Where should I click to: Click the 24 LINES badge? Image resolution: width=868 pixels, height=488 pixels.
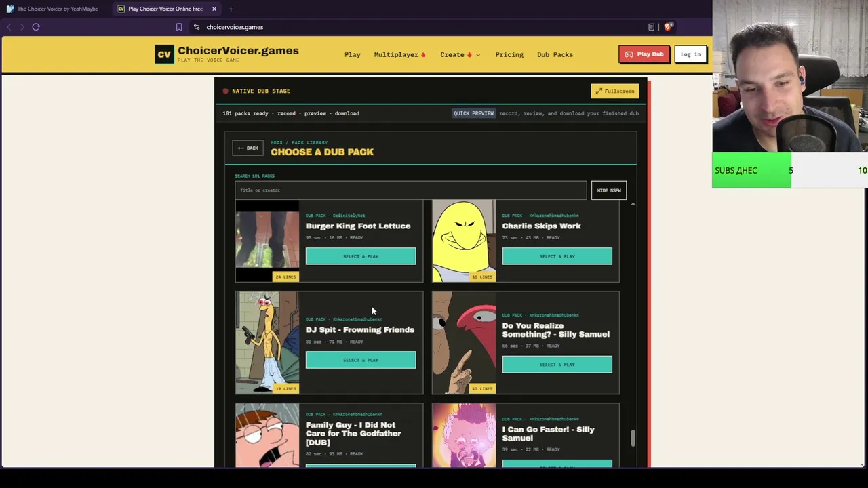285,277
